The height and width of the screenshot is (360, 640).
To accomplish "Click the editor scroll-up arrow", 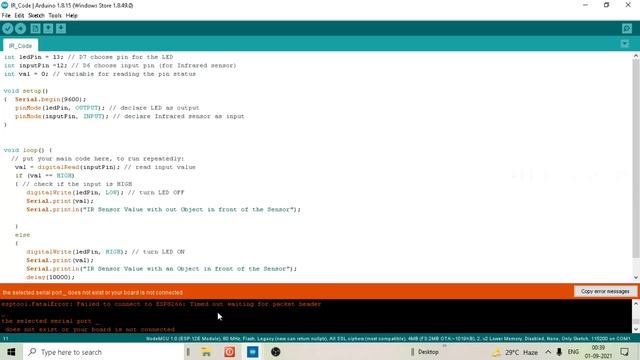I will point(636,56).
